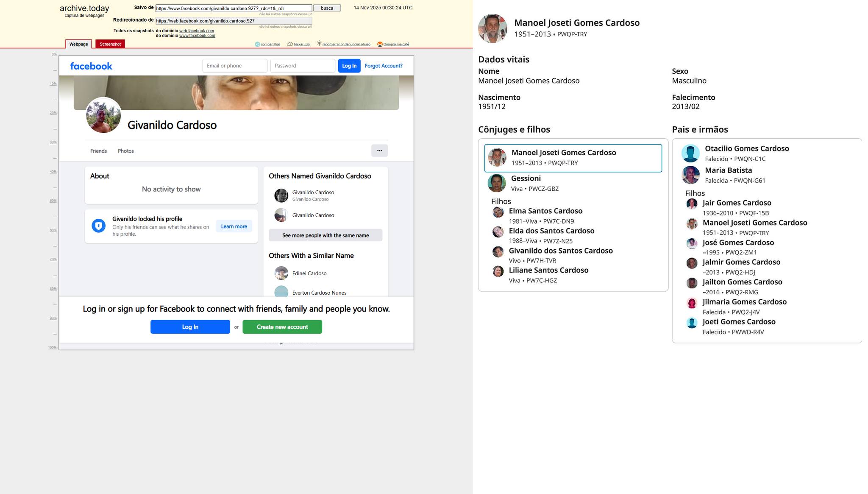Open the Photos profile tab
This screenshot has height=494, width=868.
tap(126, 151)
